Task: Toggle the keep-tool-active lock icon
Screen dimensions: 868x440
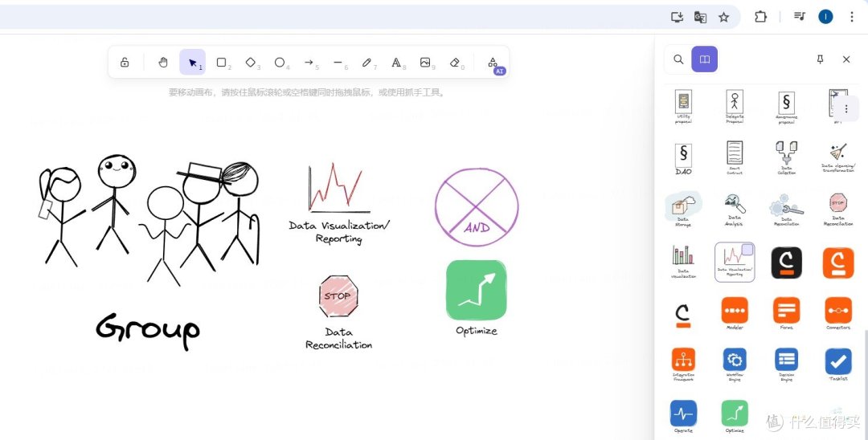Action: coord(125,63)
